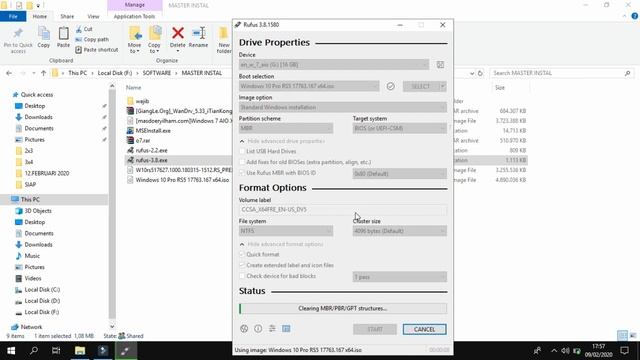
Task: Select Local Disk (C:) in navigation pane
Action: click(x=42, y=290)
